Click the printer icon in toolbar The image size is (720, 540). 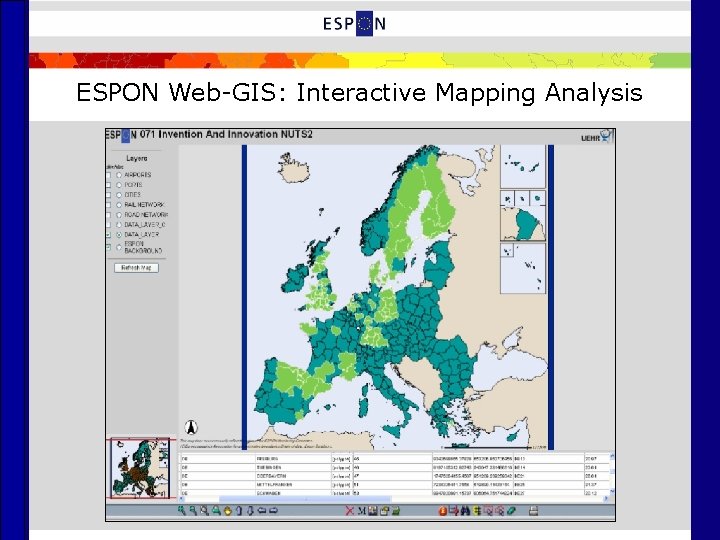[x=533, y=510]
